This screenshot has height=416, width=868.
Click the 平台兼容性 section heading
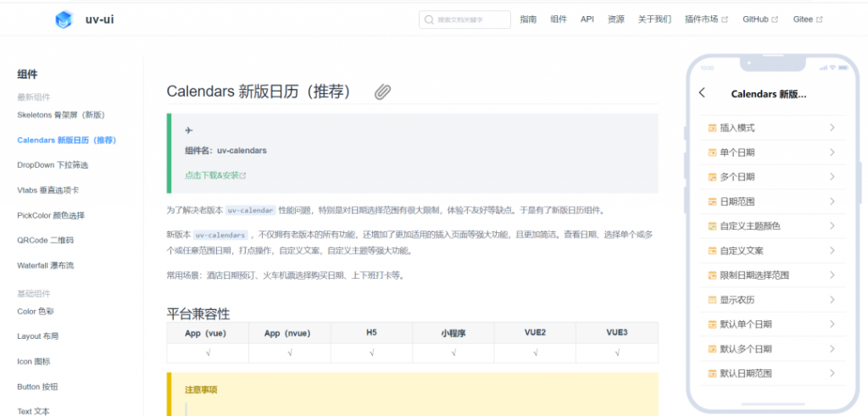198,313
